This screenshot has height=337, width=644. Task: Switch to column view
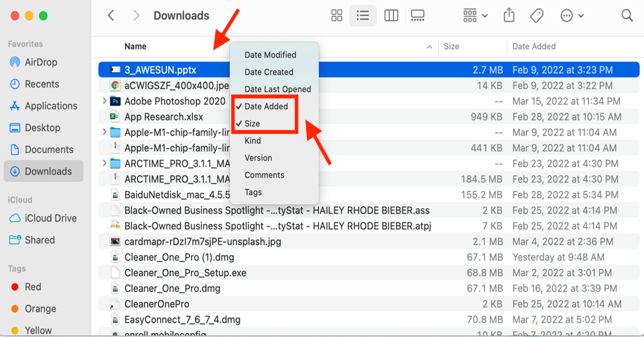tap(391, 16)
